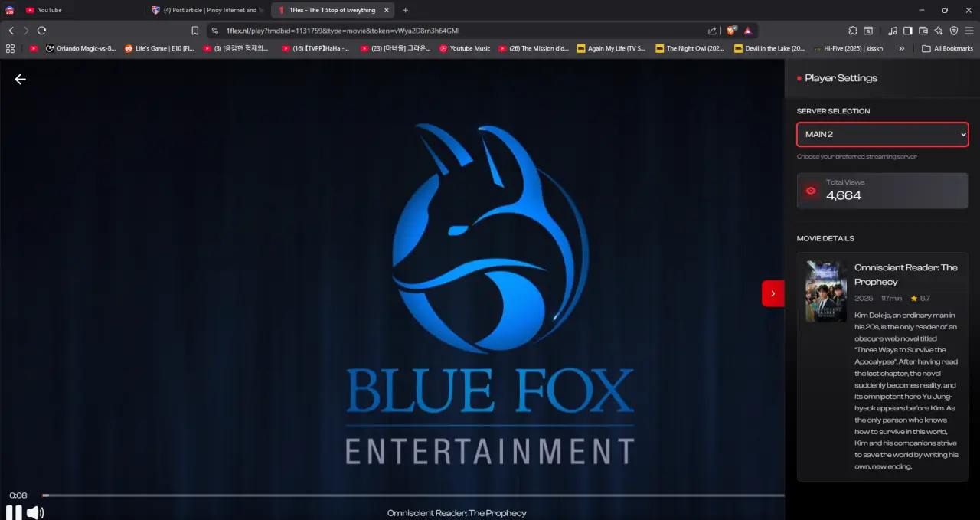Expand hidden bookmarks with double chevron
The width and height of the screenshot is (980, 520).
click(x=901, y=48)
